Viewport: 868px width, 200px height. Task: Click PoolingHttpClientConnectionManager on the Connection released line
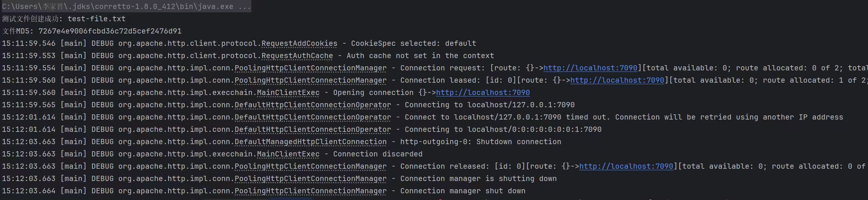[310, 166]
